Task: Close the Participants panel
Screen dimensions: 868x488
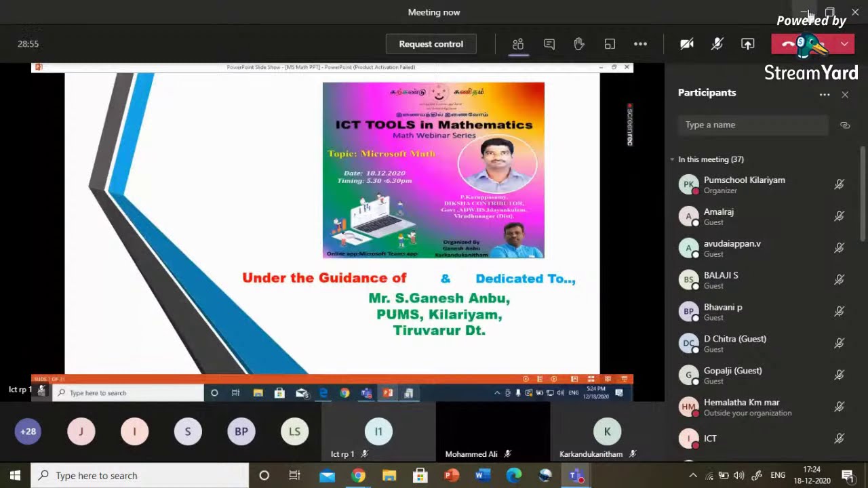Action: (x=845, y=95)
